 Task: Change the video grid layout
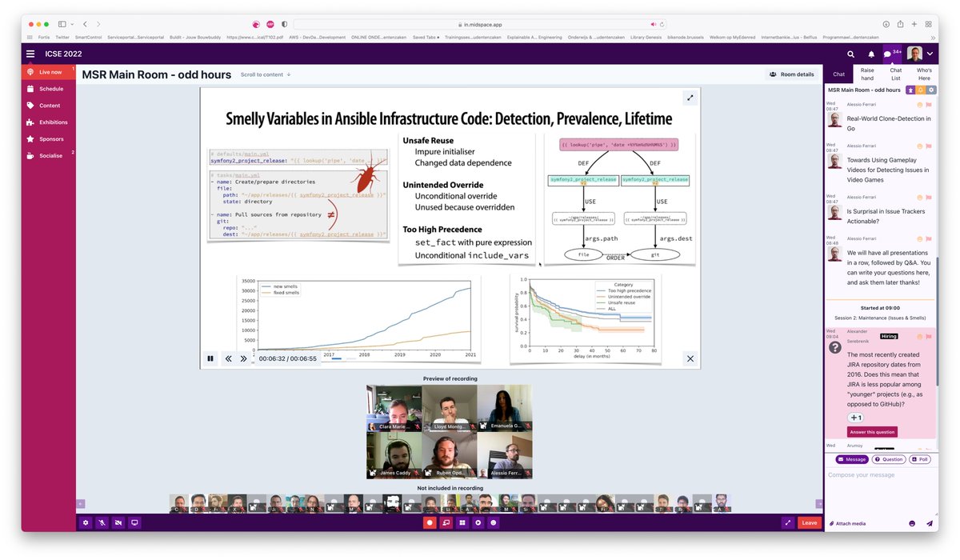[x=462, y=522]
